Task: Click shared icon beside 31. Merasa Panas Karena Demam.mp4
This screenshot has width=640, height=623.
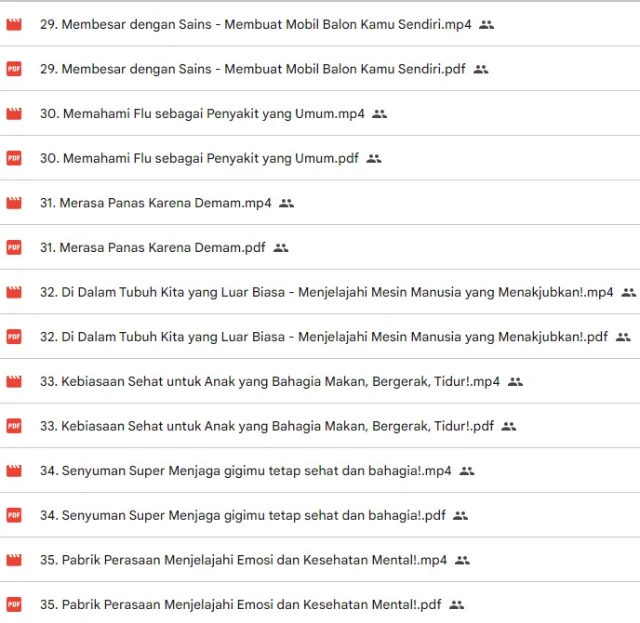Action: (287, 203)
